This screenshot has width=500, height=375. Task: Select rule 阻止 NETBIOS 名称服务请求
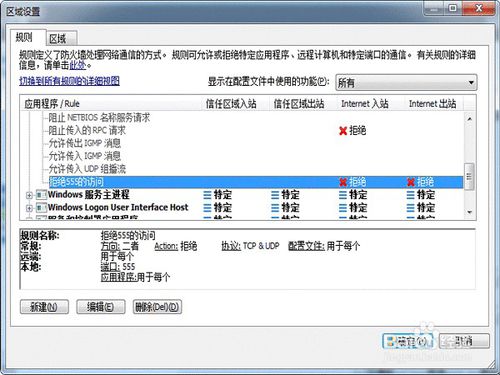[x=99, y=118]
